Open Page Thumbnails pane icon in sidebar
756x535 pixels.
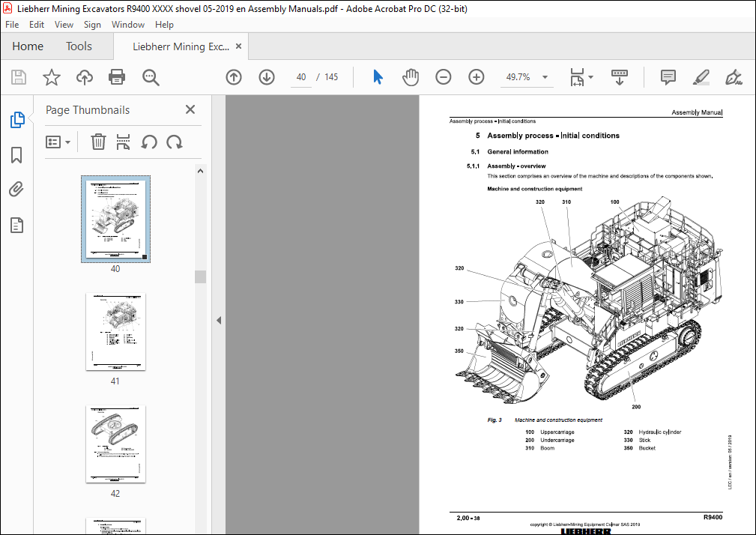(x=17, y=120)
